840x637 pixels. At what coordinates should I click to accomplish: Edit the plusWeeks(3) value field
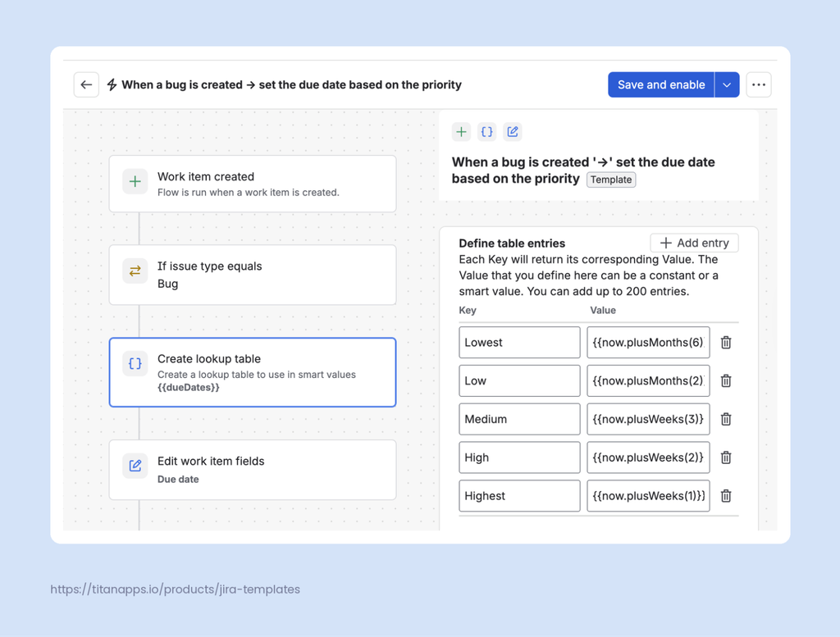[x=648, y=419]
